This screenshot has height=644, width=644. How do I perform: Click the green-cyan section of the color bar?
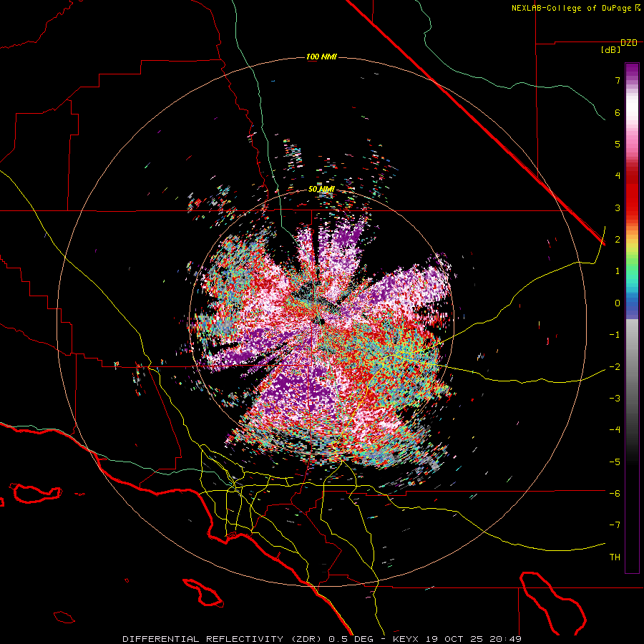[632, 273]
